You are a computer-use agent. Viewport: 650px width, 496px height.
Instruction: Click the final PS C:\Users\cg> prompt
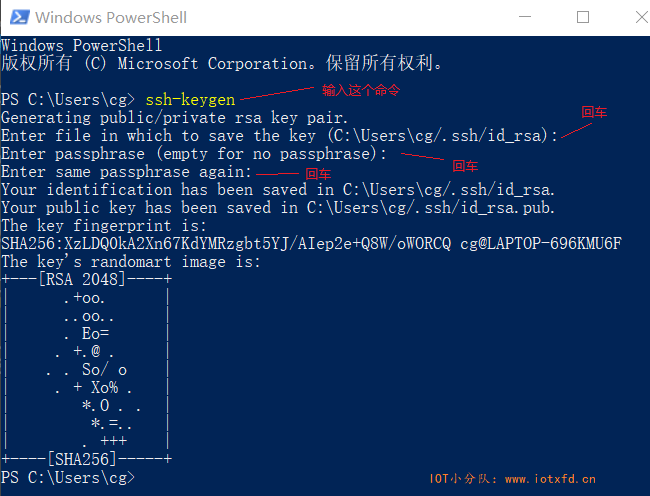tap(68, 477)
